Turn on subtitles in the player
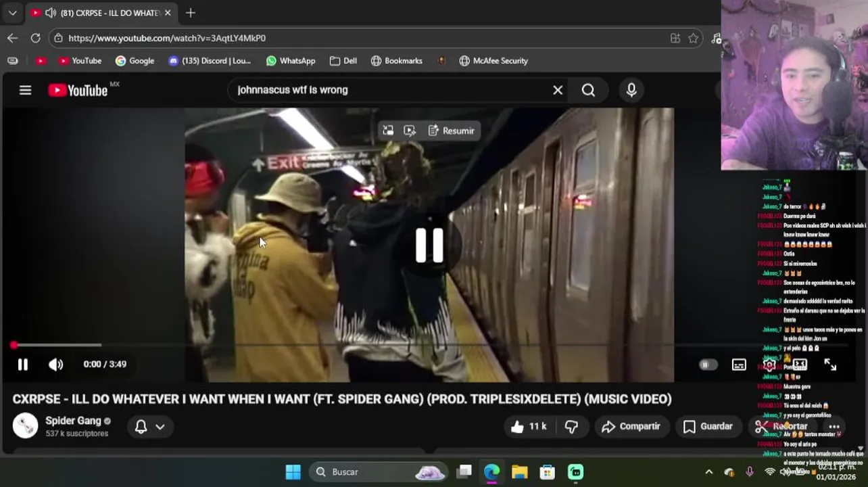Viewport: 868px width, 487px height. pyautogui.click(x=739, y=365)
